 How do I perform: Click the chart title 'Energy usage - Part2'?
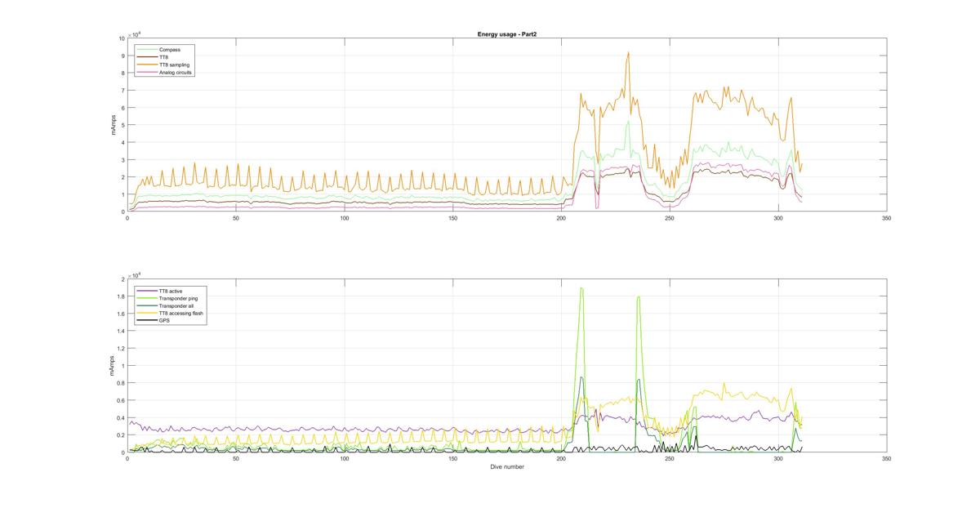pyautogui.click(x=506, y=34)
